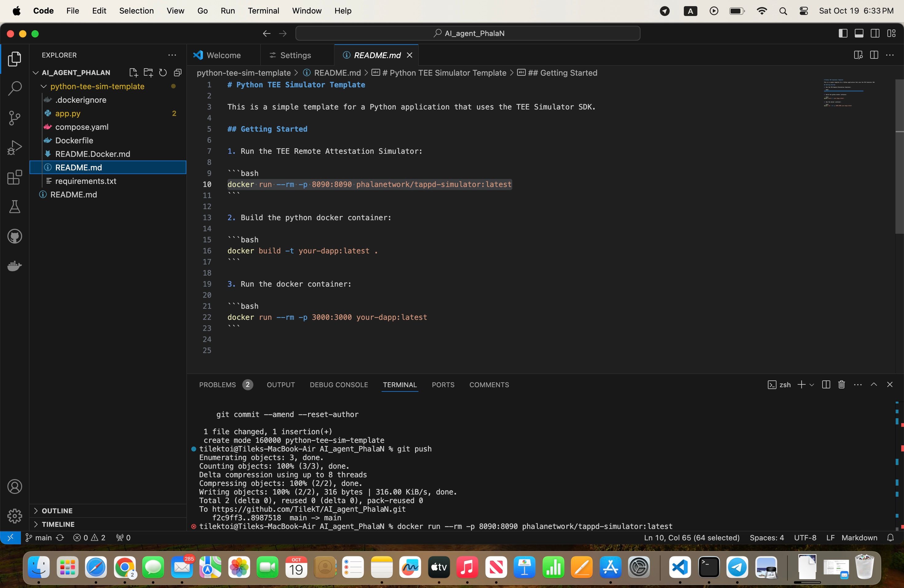Open Telegram from the Dock

(737, 567)
